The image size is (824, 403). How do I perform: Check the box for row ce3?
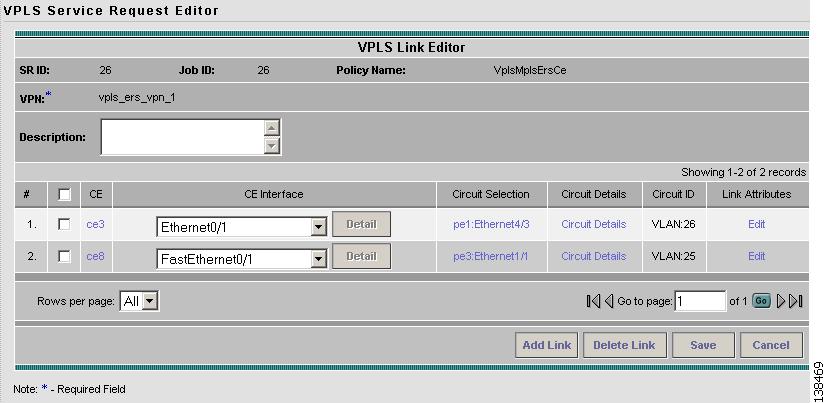coord(64,224)
